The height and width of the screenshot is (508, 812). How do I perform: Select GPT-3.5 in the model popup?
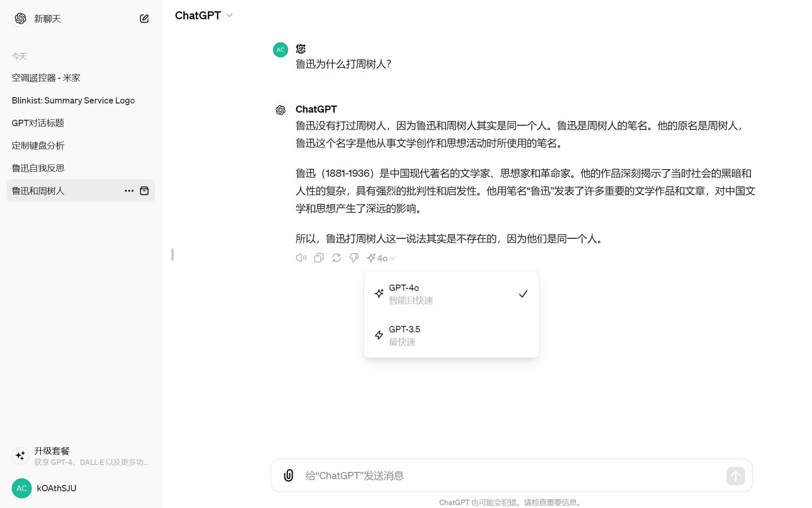coord(451,335)
